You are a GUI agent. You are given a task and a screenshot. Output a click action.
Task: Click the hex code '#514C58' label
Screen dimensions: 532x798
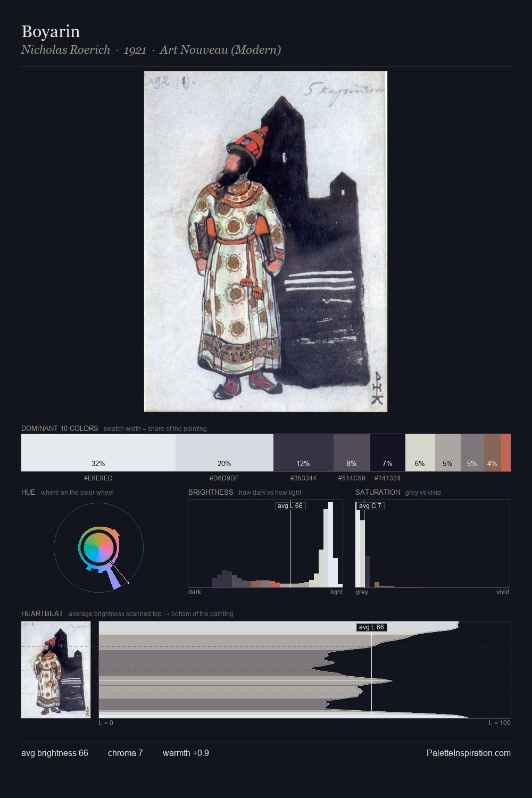click(352, 478)
